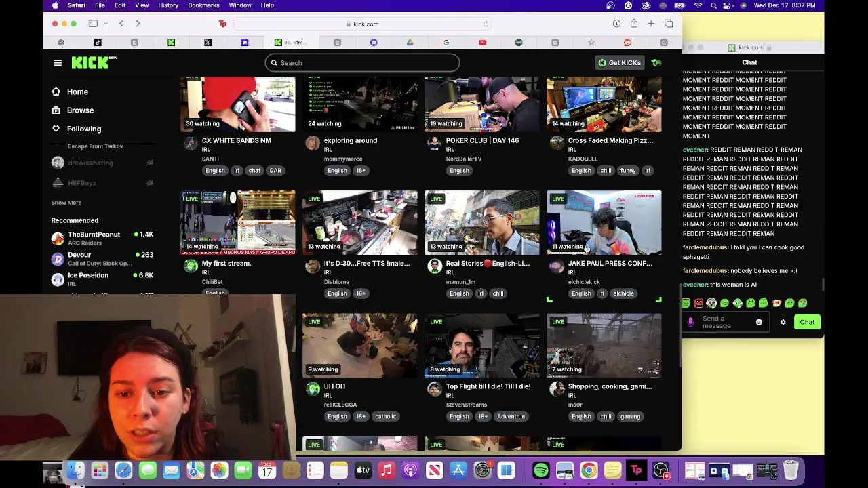Switch to the TikTok Safari tab
Screen dimensions: 868x488
(98, 43)
